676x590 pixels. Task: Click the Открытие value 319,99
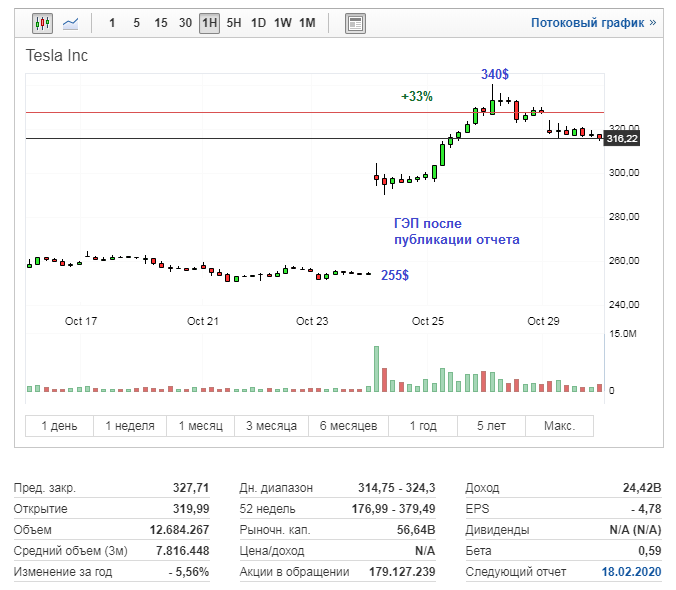click(191, 509)
